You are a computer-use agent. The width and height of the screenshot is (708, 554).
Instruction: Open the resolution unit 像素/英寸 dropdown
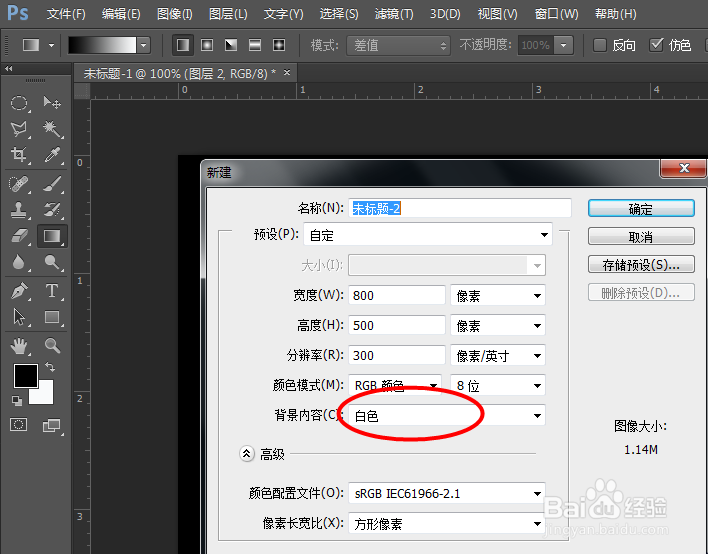[x=498, y=355]
